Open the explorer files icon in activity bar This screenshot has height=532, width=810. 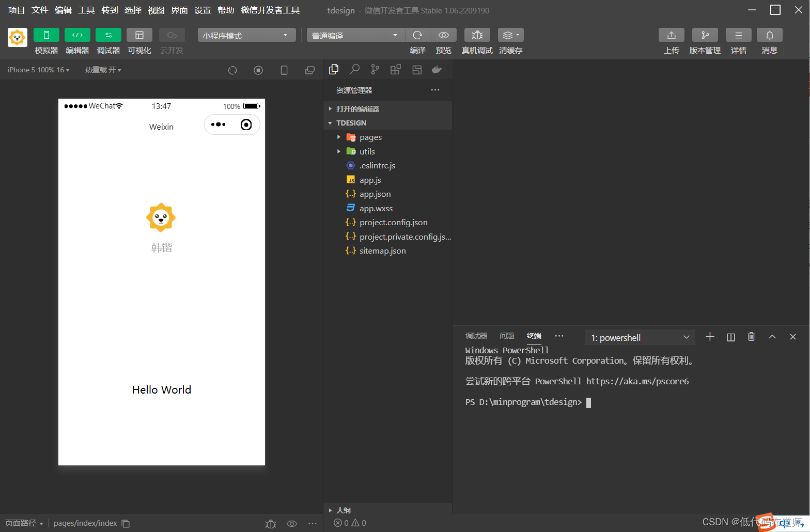tap(334, 69)
